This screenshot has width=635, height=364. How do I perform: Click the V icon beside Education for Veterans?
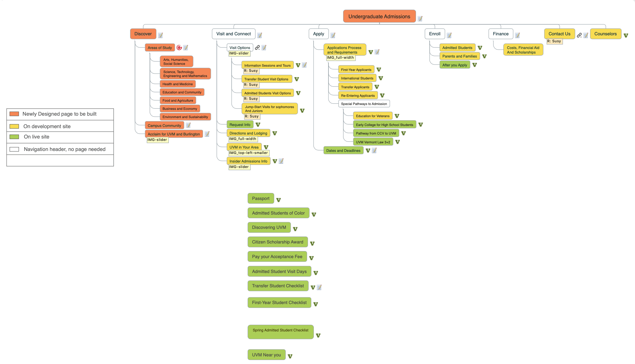click(397, 116)
